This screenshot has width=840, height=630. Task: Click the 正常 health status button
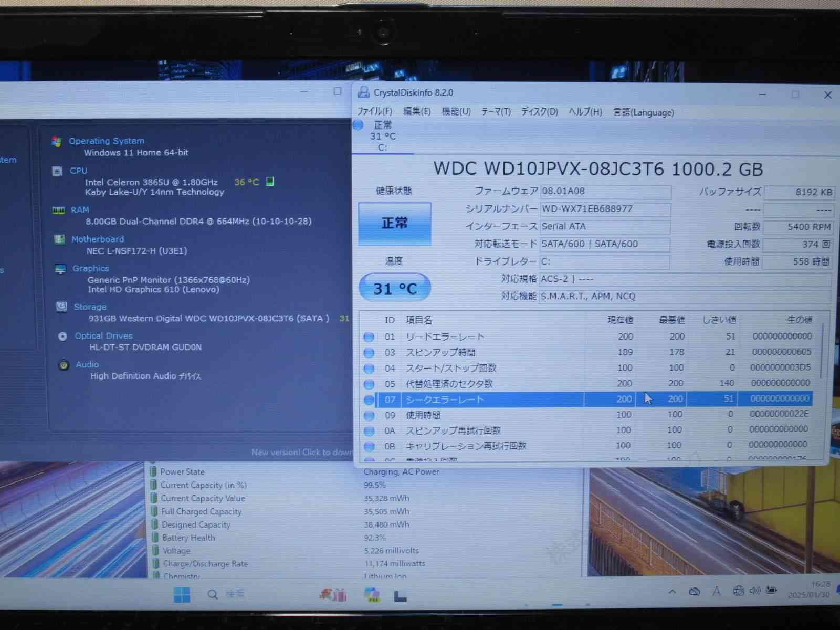pos(395,224)
